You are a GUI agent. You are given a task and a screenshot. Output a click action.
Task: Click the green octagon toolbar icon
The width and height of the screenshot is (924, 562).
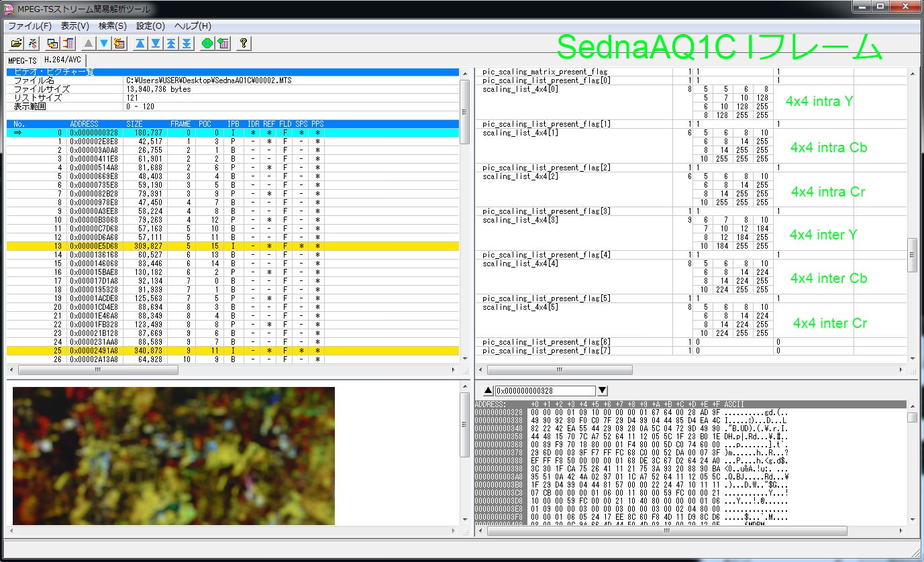tap(207, 44)
